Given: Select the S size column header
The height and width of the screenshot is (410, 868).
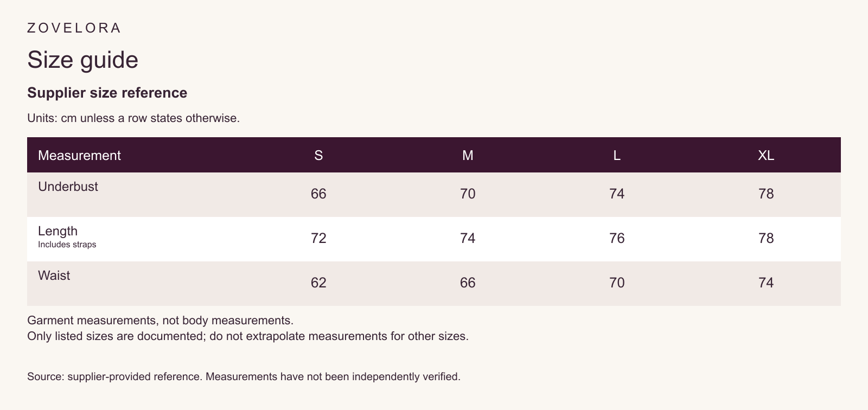Looking at the screenshot, I should [x=318, y=155].
